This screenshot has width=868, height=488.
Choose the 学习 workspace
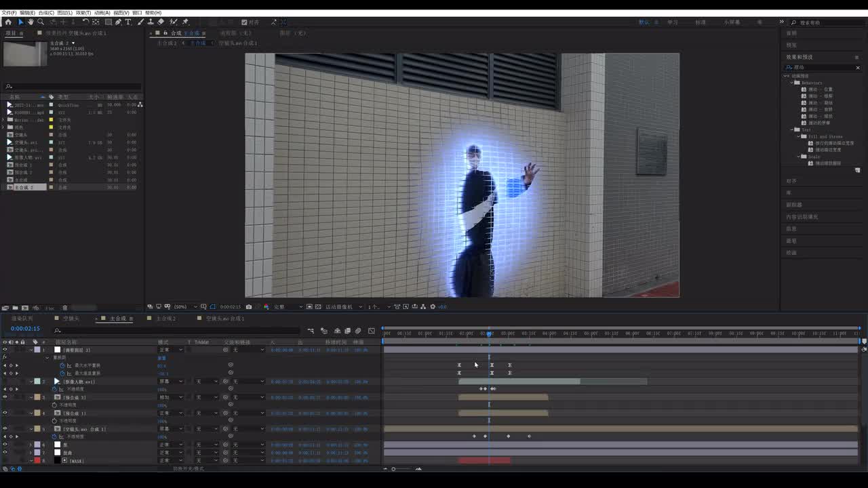[673, 22]
